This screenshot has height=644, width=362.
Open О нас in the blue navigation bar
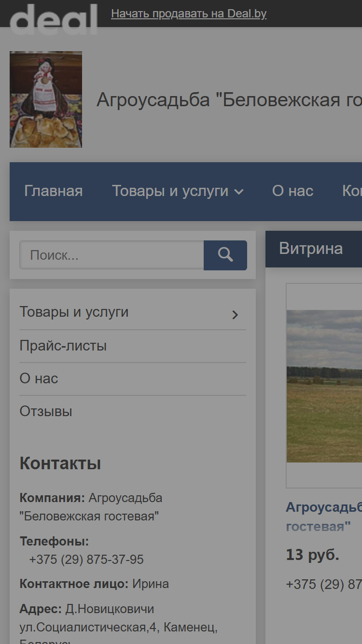pos(292,191)
